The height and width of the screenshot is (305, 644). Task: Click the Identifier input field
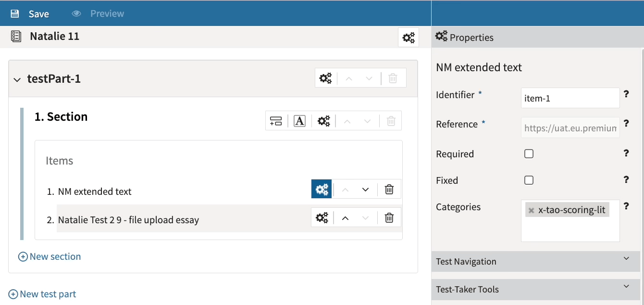(x=570, y=98)
